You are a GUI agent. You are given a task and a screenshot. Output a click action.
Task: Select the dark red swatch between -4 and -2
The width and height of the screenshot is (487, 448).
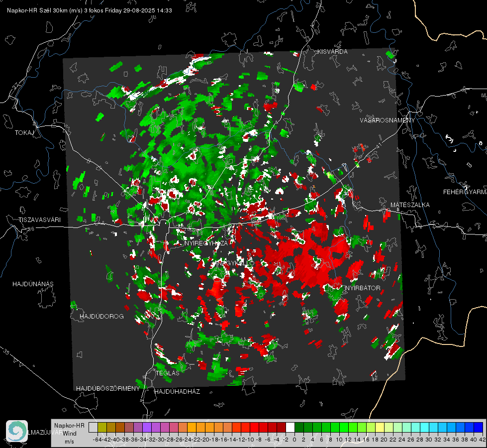(281, 427)
